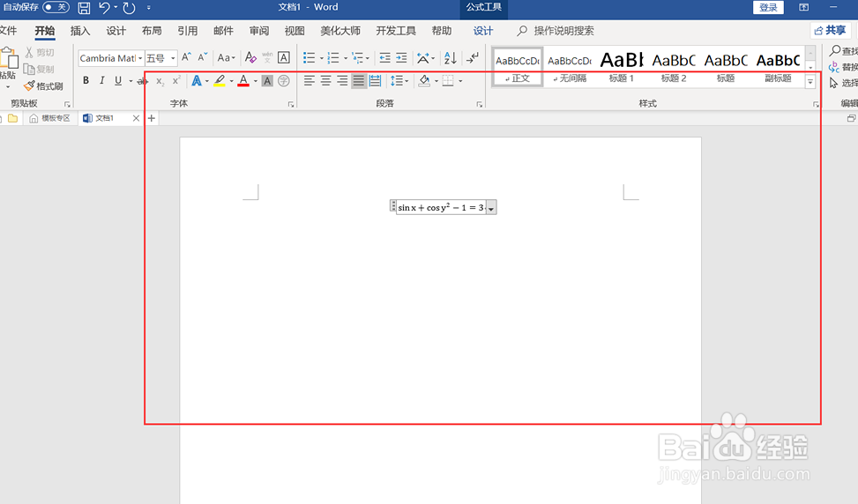Click the character border icon
The image size is (858, 504).
coord(283,57)
